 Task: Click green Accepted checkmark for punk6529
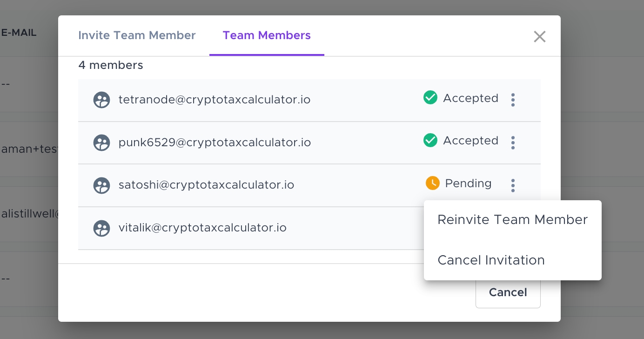click(x=430, y=140)
